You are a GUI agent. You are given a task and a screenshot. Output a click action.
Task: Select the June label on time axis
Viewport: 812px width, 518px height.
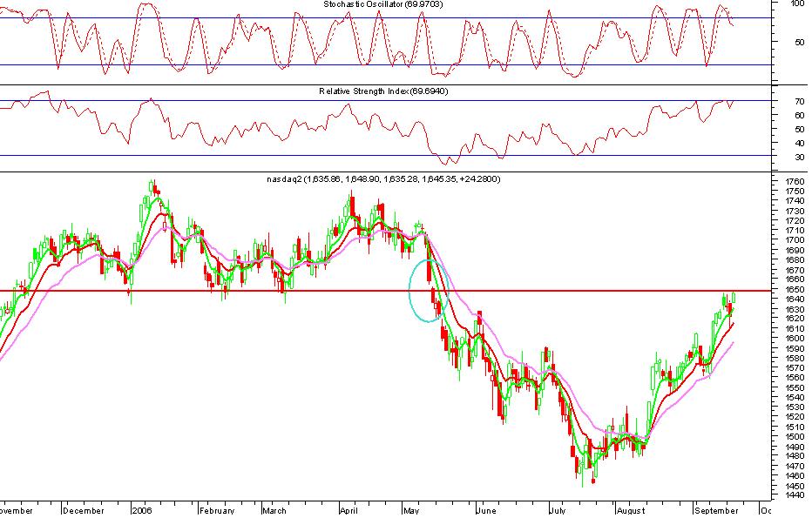pyautogui.click(x=486, y=511)
